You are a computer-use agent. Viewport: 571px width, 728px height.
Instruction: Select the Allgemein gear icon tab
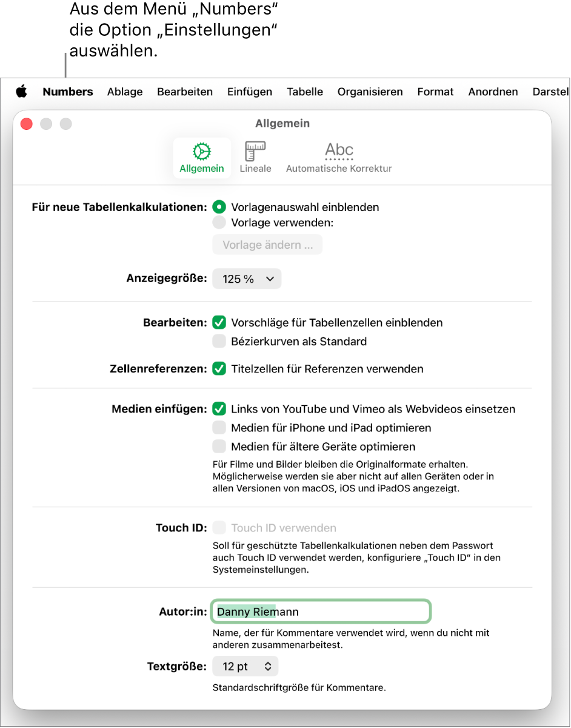point(202,158)
